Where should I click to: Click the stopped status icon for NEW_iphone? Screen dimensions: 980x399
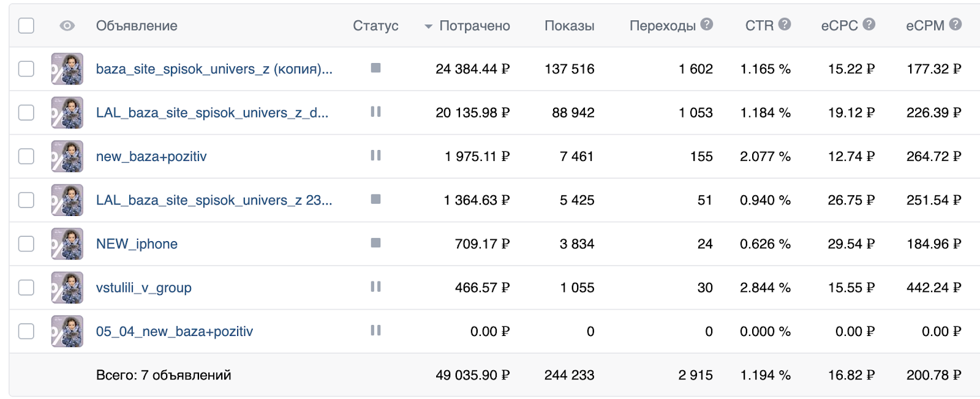[375, 243]
